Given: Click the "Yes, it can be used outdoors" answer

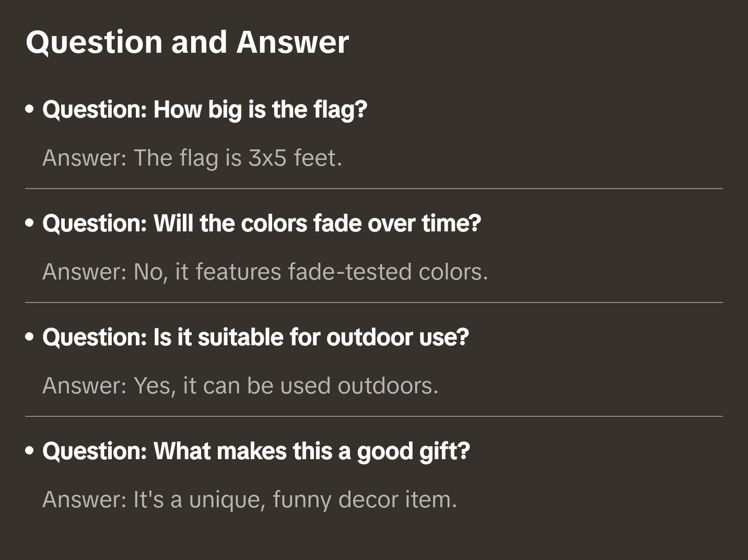Looking at the screenshot, I should pos(240,386).
